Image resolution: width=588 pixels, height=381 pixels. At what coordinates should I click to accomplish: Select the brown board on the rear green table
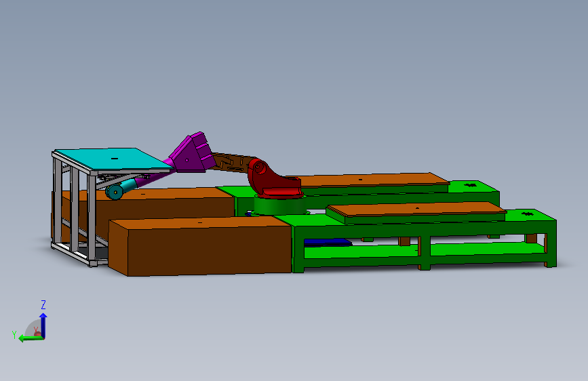click(x=368, y=180)
